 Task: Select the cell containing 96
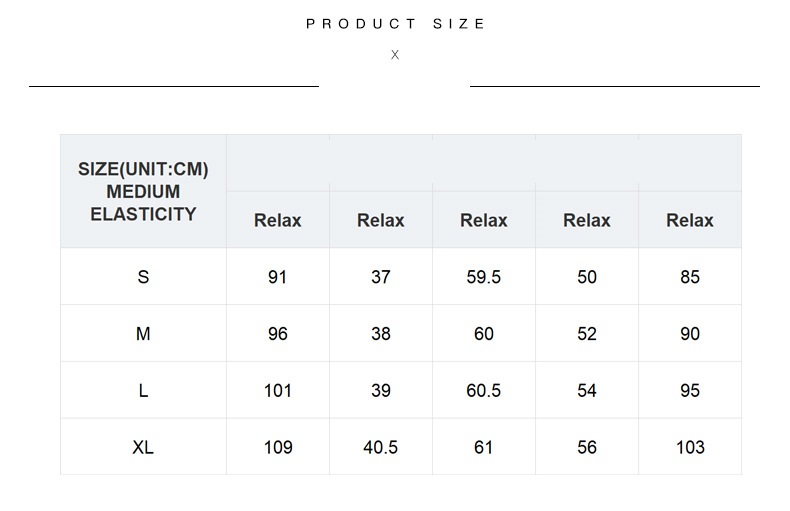point(278,334)
